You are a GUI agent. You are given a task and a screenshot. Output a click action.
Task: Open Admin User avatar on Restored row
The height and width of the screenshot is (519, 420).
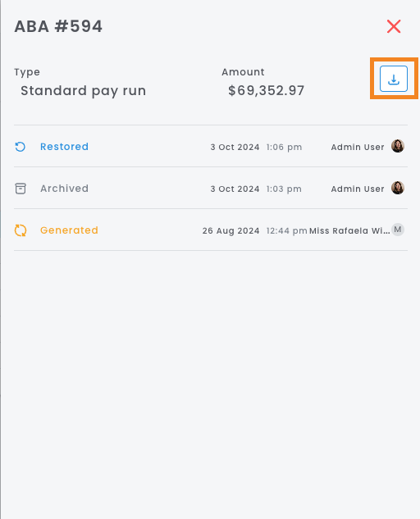(x=398, y=146)
